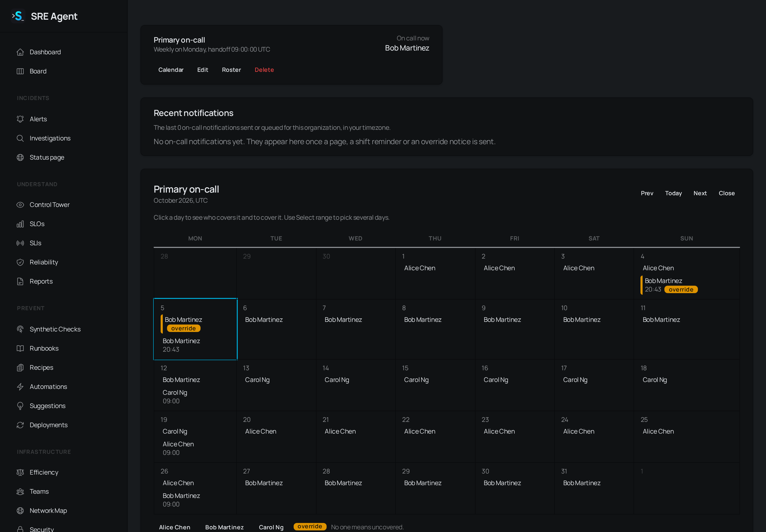Image resolution: width=766 pixels, height=532 pixels.
Task: Select October 15 Carol Ng day
Action: pos(435,385)
